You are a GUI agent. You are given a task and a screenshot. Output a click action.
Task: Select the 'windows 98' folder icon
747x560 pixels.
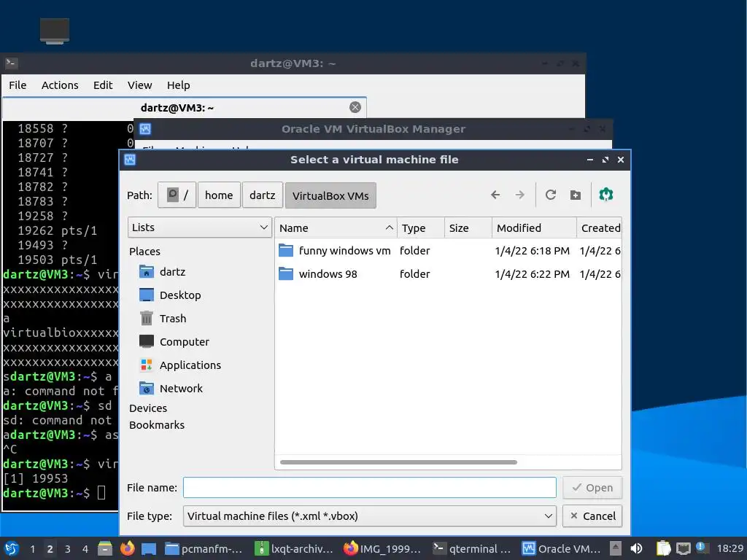pos(286,274)
